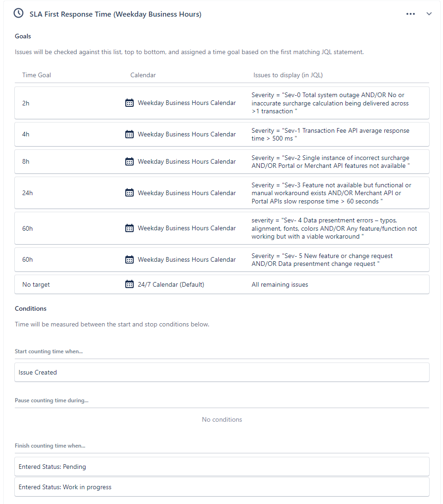Click calendar icon beside 24/7 Calendar (Default)
443x504 pixels.
tap(129, 284)
